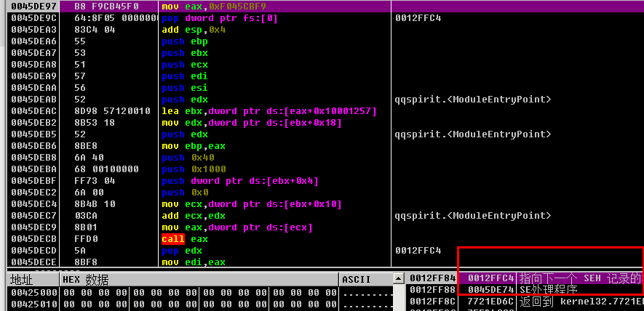Screen dimensions: 644x311
Task: Select the 'mov ebp,eax' instruction
Action: [x=194, y=146]
